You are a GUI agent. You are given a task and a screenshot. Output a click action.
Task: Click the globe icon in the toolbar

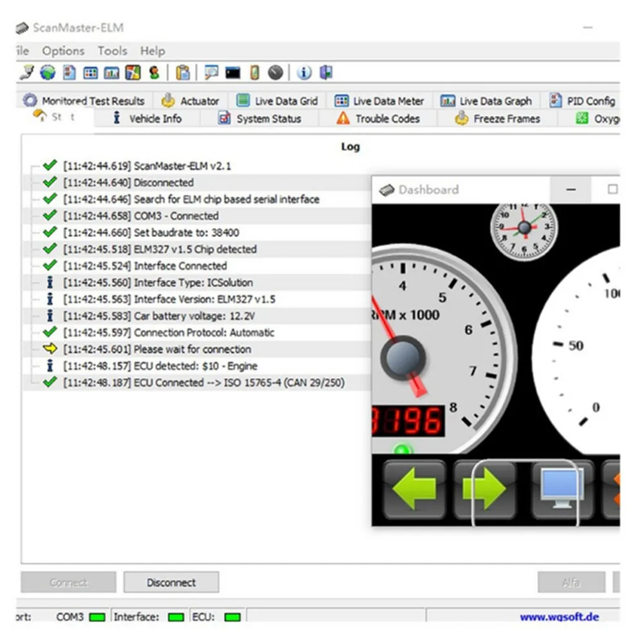(48, 73)
